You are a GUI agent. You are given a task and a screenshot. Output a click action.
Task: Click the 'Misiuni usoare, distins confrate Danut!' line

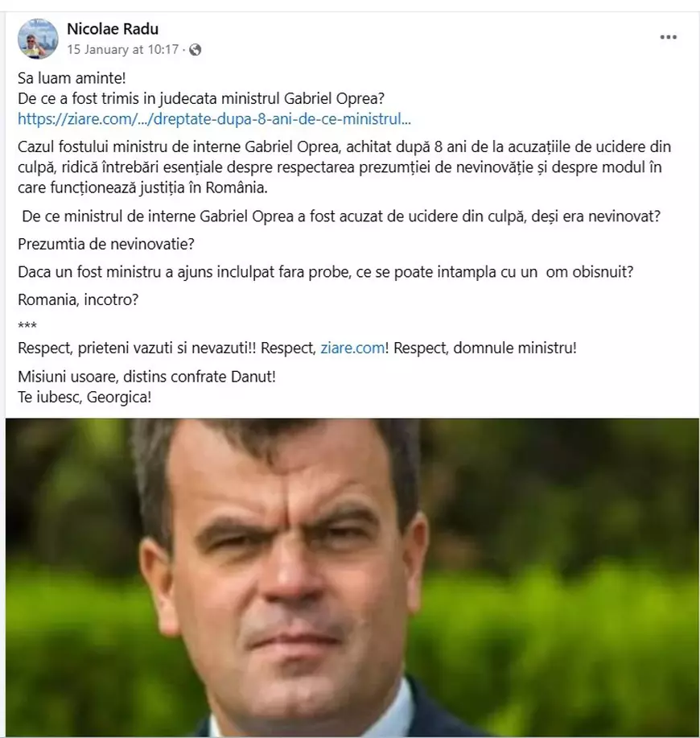[146, 377]
